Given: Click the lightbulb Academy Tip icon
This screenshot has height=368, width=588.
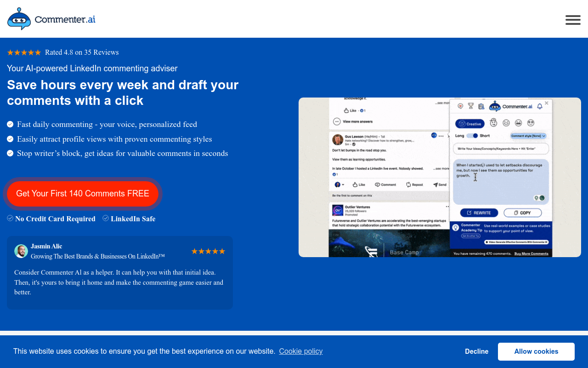Looking at the screenshot, I should [456, 227].
